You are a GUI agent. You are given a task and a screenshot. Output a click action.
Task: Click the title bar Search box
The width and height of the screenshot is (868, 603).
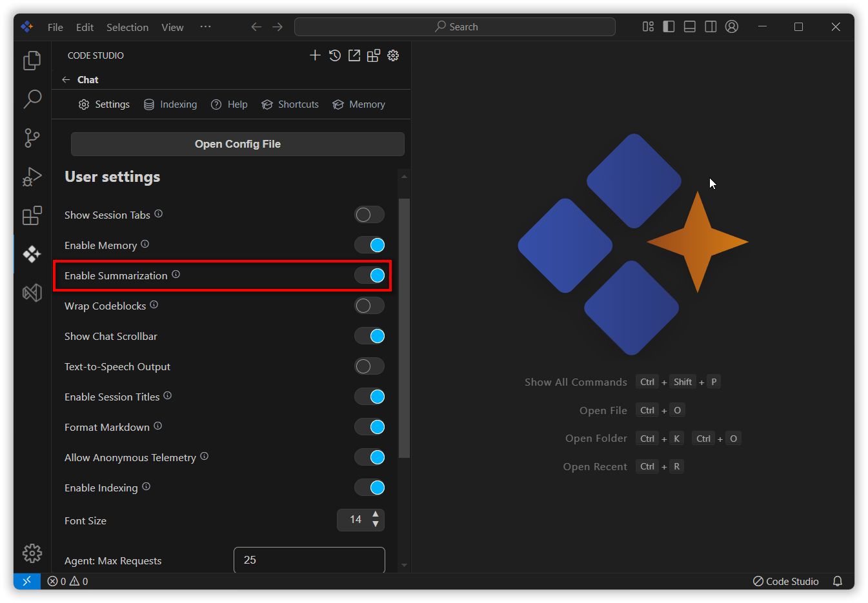click(455, 26)
